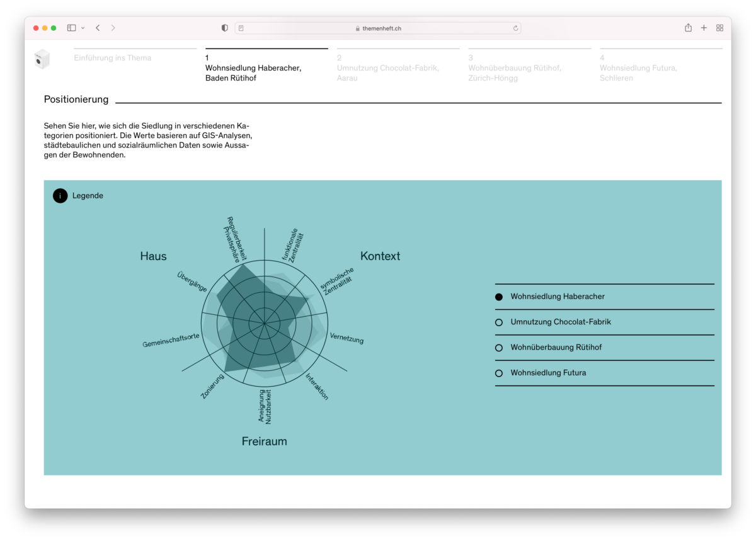Go back with the browser back arrow
Viewport: 756px width, 541px height.
(x=98, y=28)
